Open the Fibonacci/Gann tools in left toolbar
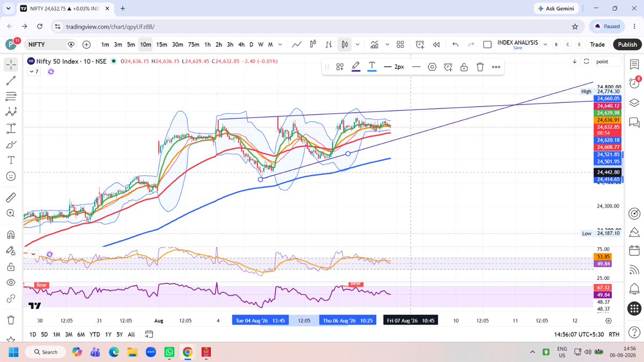This screenshot has width=644, height=362. [11, 97]
